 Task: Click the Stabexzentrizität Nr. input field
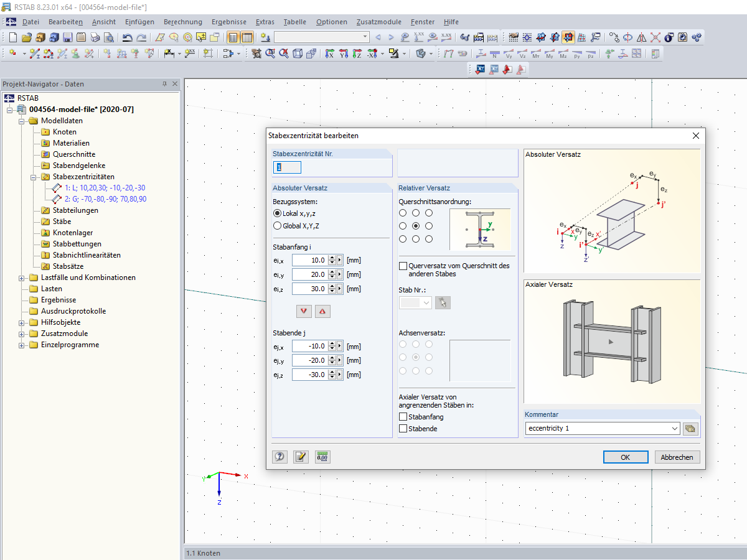pyautogui.click(x=288, y=167)
